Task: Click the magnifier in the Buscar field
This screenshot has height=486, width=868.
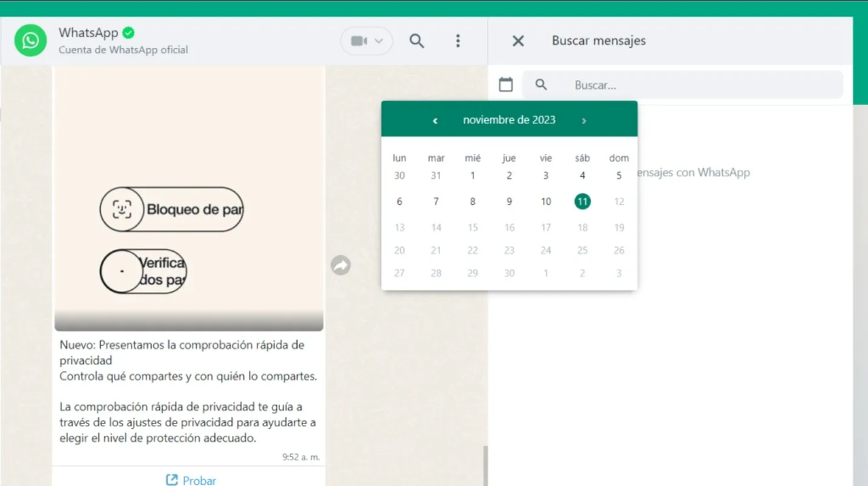Action: pyautogui.click(x=541, y=85)
